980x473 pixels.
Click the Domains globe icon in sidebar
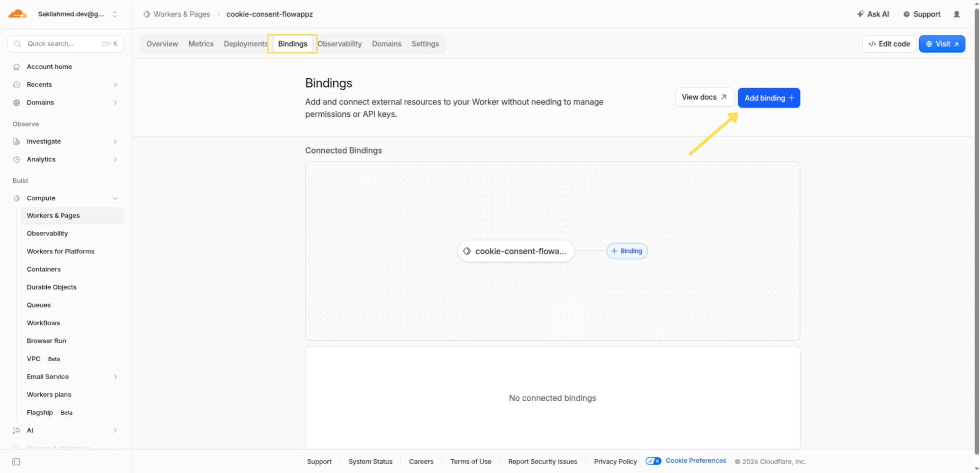pos(16,102)
